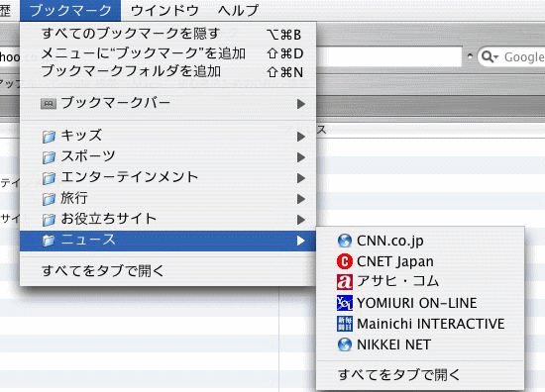Click the Google search magnifier dropdown
Image resolution: width=545 pixels, height=392 pixels.
click(x=490, y=57)
